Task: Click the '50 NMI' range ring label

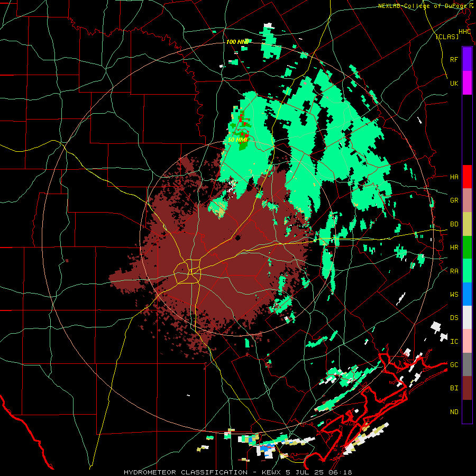Action: [237, 140]
